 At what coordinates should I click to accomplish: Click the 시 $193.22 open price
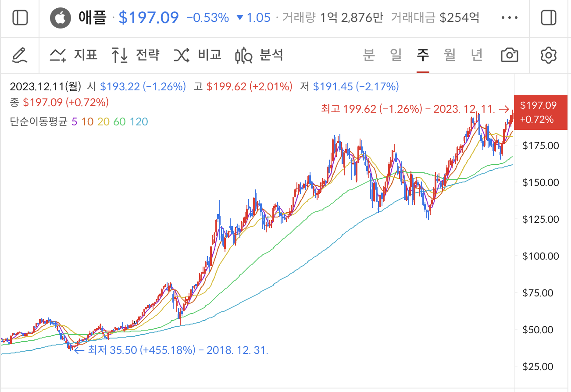(x=137, y=87)
